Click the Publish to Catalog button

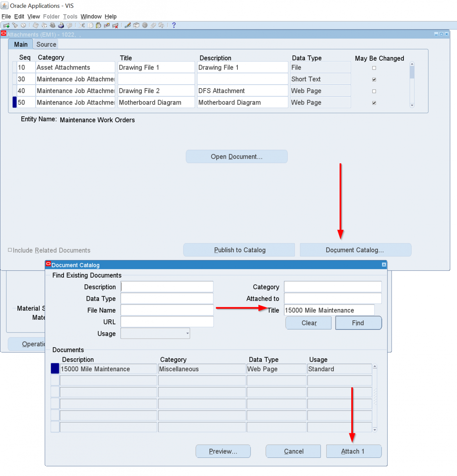click(239, 250)
